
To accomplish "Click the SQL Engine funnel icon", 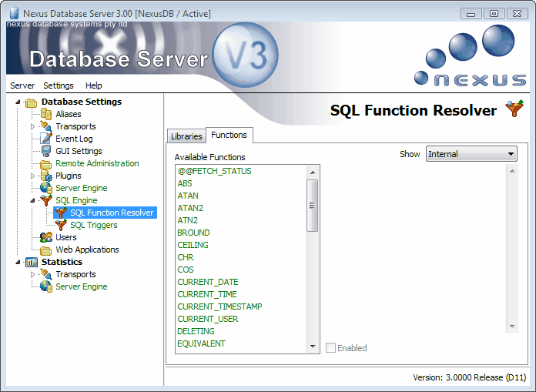I will point(45,200).
